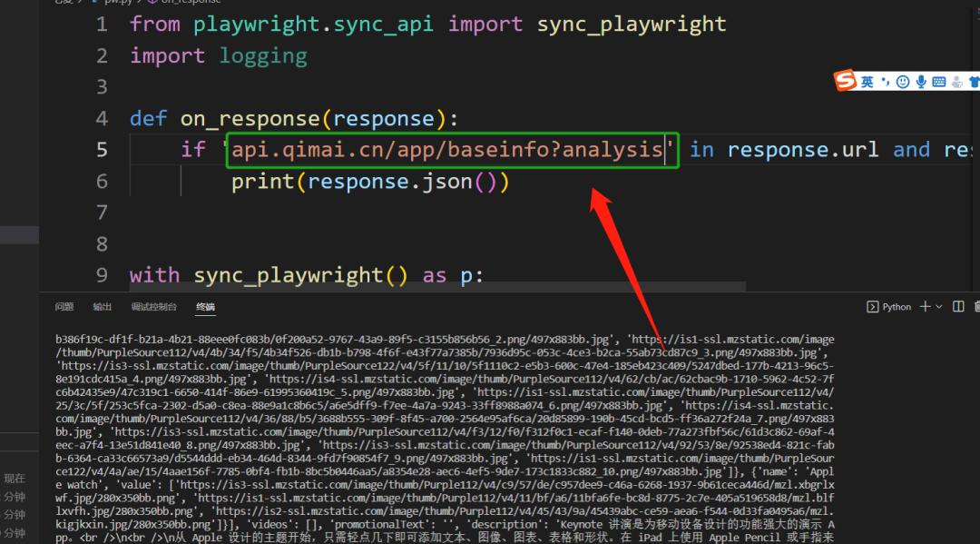Image resolution: width=980 pixels, height=544 pixels.
Task: Click the 'logging' module name on line 2
Action: tap(263, 56)
